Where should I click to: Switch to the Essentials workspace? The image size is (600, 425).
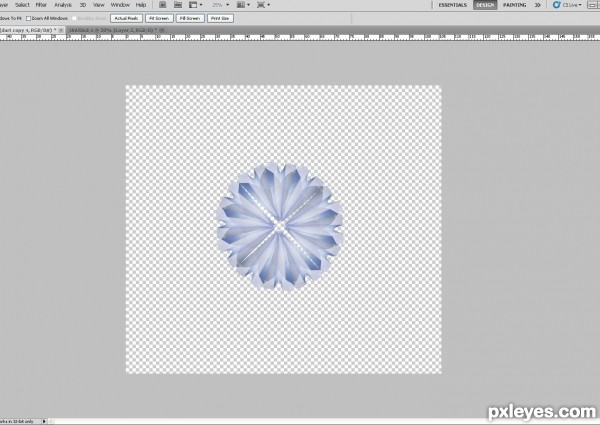pos(453,5)
